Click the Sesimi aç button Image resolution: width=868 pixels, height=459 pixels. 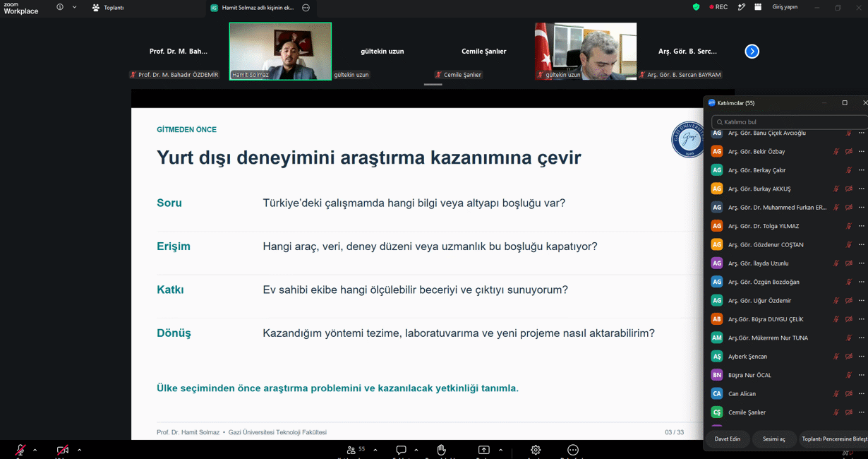773,439
